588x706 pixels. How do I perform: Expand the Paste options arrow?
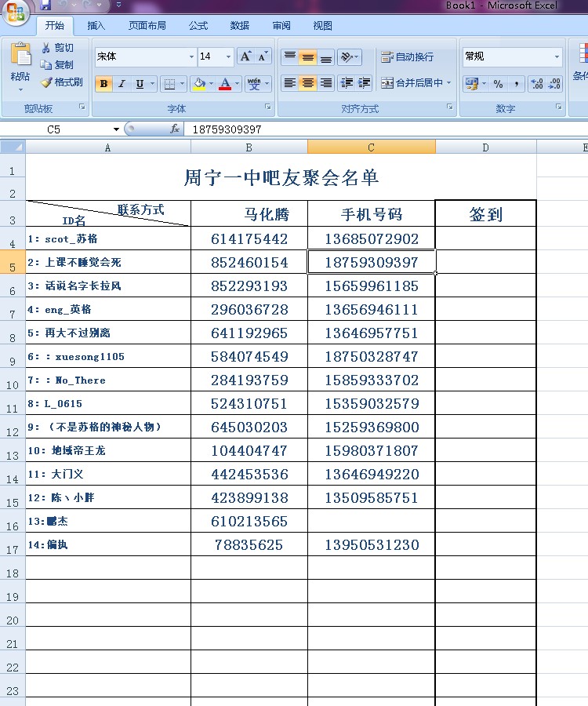(20, 90)
